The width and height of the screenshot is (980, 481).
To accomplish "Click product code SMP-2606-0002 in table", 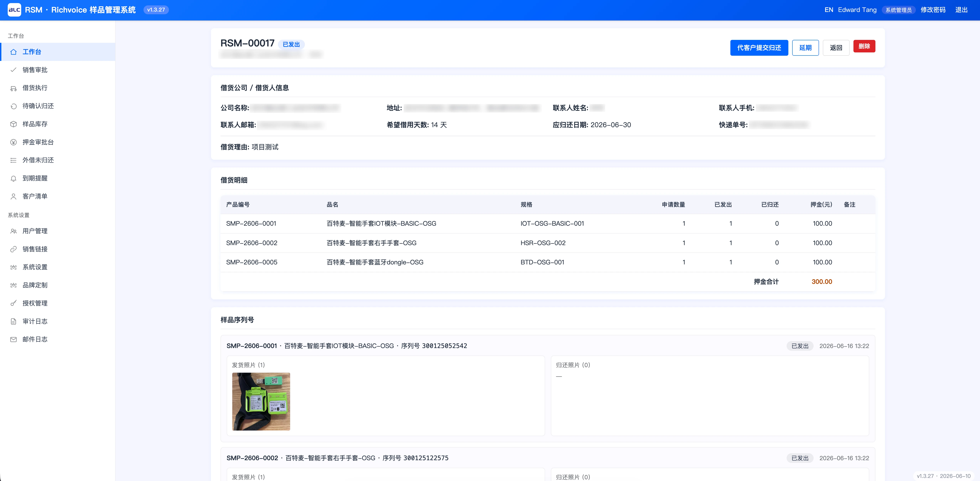I will (252, 243).
